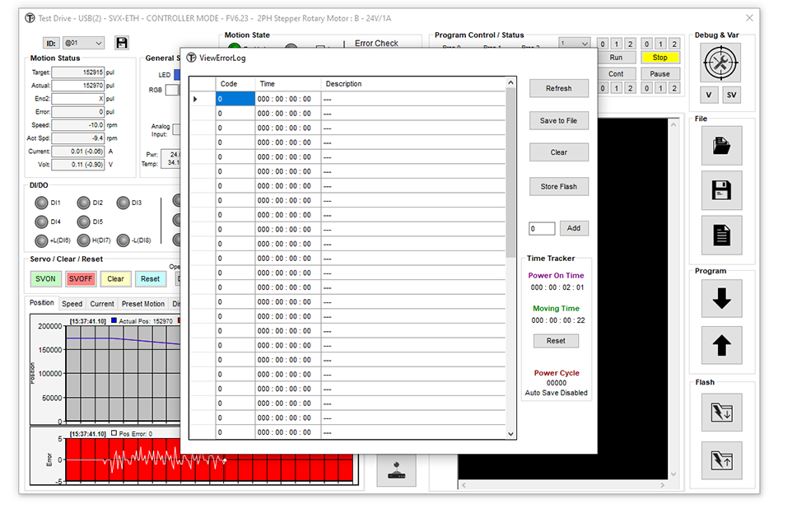Screen dimensions: 797x532
Task: Click the Flash download icon
Action: pos(721,412)
